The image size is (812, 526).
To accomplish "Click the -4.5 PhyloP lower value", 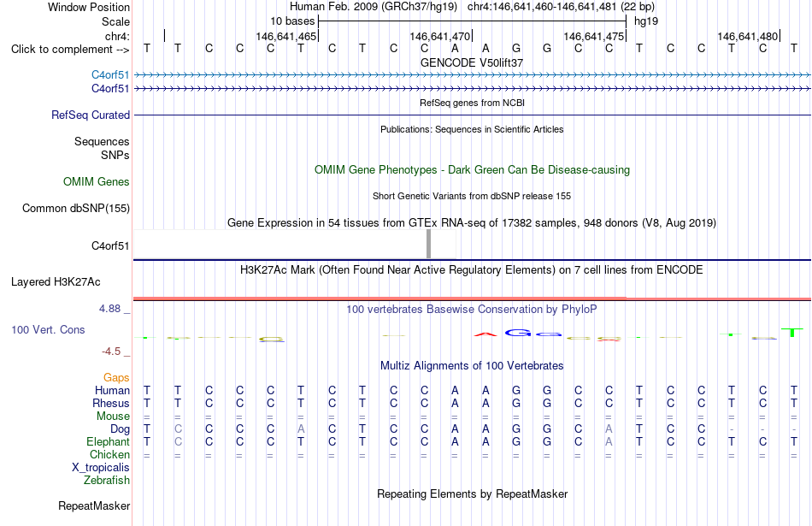I will (x=111, y=352).
